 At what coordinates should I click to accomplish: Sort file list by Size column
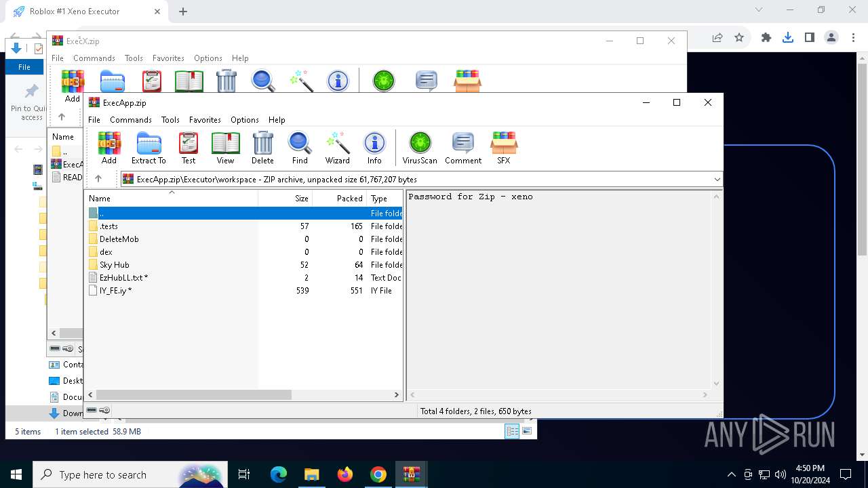(285, 198)
